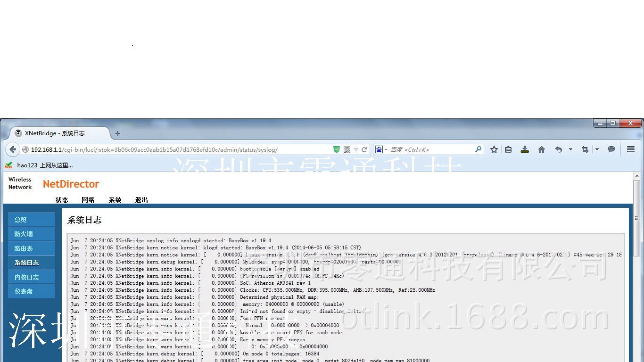The image size is (644, 362).
Task: Go back with the browser back arrow
Action: pos(13,149)
